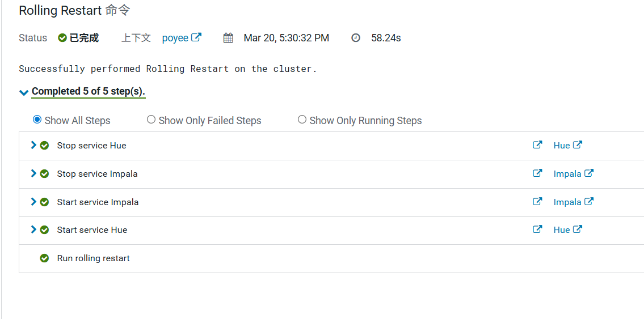
Task: Open Hue link in Stop service Hue row
Action: [x=562, y=146]
